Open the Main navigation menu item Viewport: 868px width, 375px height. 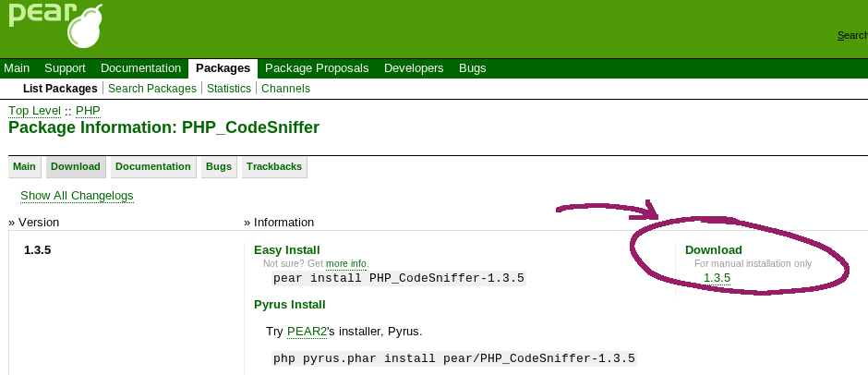[x=17, y=68]
